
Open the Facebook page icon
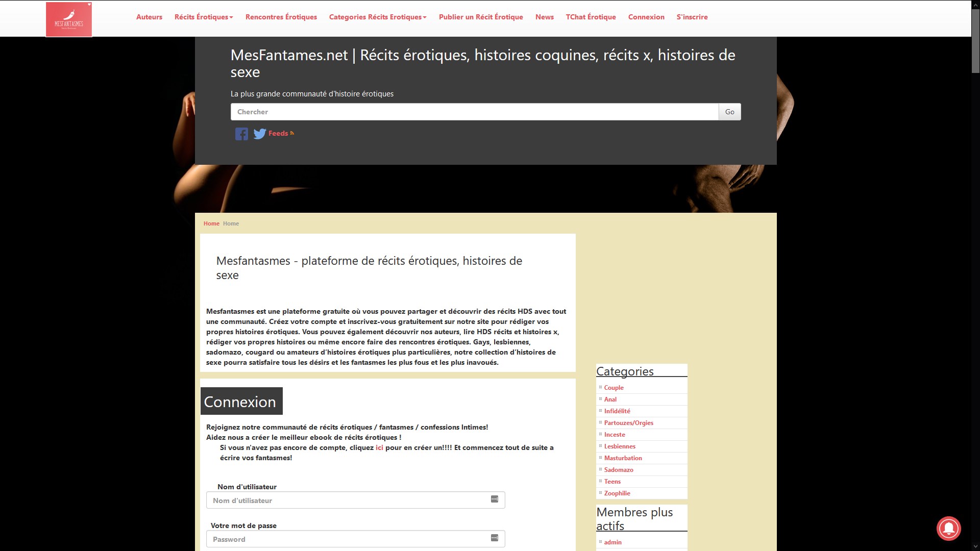point(241,134)
